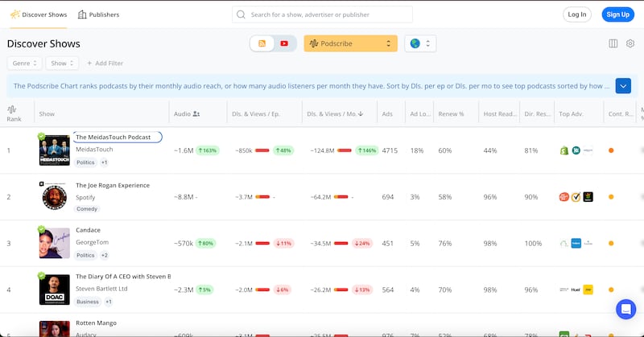Image resolution: width=644 pixels, height=337 pixels.
Task: Click the Comedy genre tag
Action: tap(87, 209)
